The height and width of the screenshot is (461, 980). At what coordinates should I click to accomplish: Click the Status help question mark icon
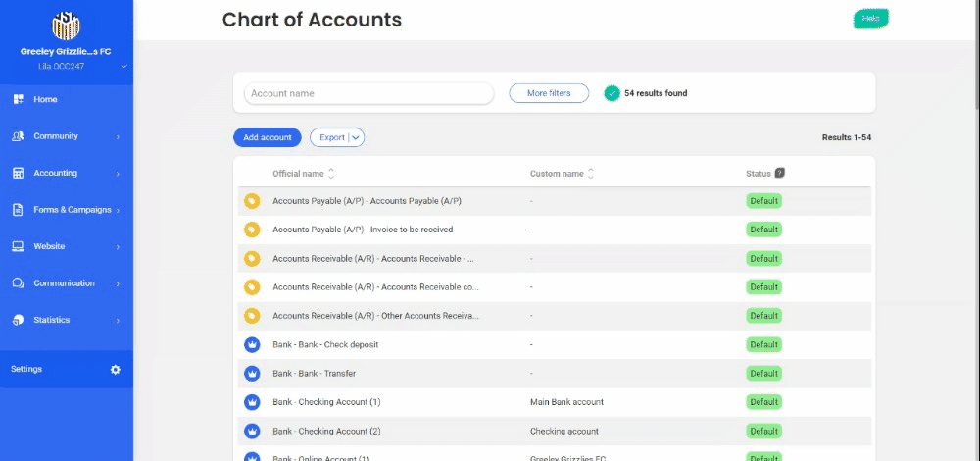(780, 173)
